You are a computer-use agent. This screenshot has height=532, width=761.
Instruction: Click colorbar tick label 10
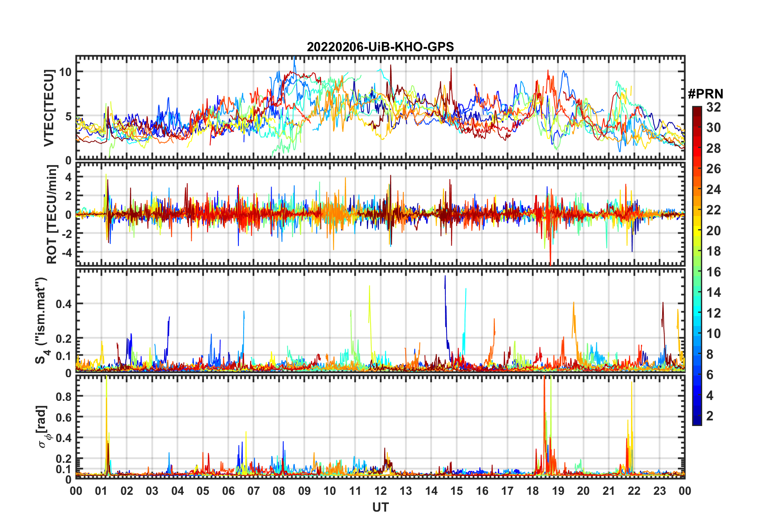coord(713,334)
